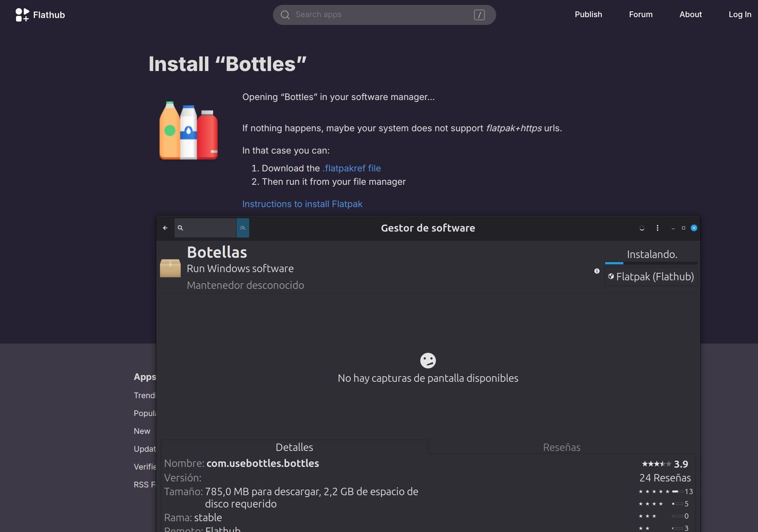Screen dimensions: 758x532
Task: Focus the Gestor de software search field
Action: point(209,228)
